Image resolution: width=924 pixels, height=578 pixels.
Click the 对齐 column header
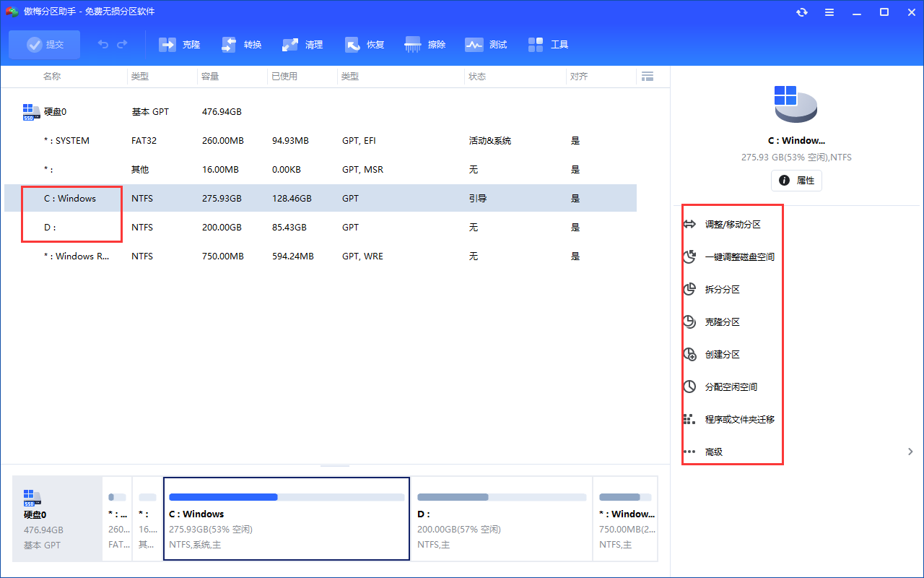(x=579, y=76)
